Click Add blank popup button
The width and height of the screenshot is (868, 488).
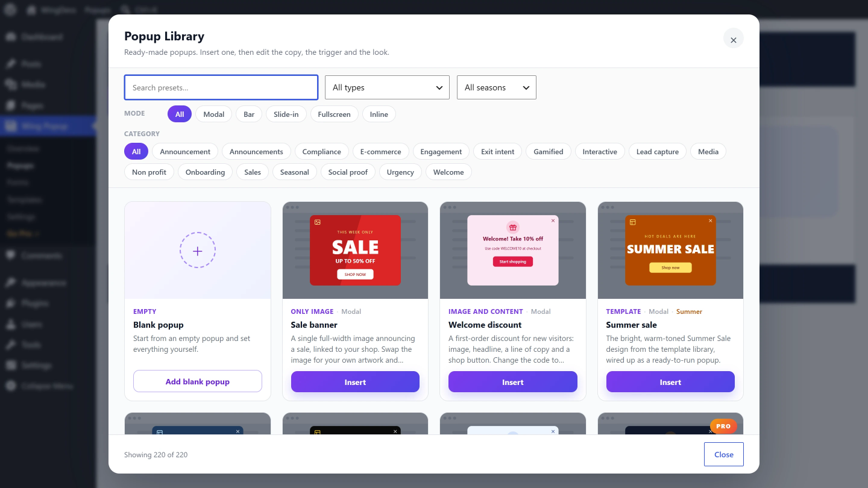pos(198,381)
